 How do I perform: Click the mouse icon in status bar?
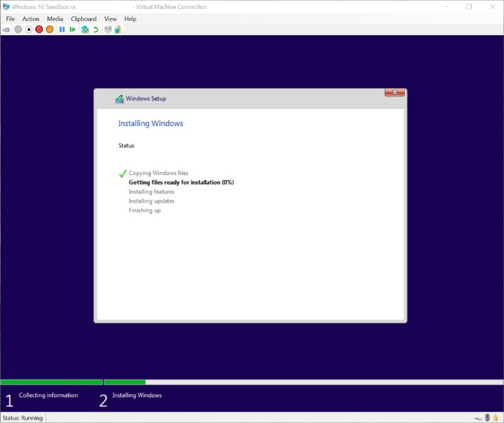[x=487, y=417]
